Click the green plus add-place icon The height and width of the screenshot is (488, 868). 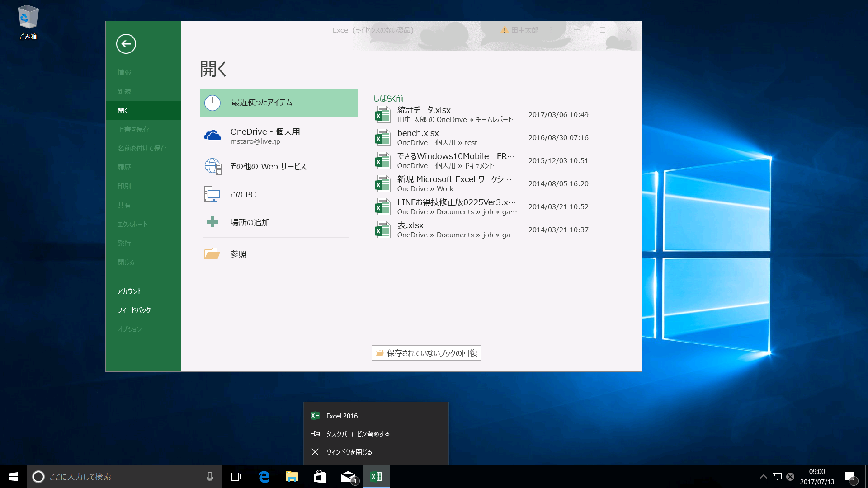click(212, 222)
